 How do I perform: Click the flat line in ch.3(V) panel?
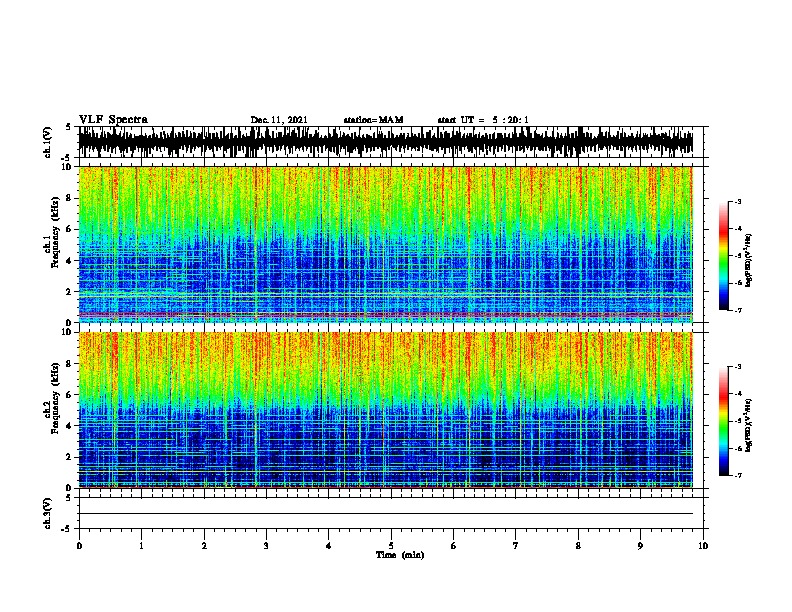pyautogui.click(x=386, y=514)
